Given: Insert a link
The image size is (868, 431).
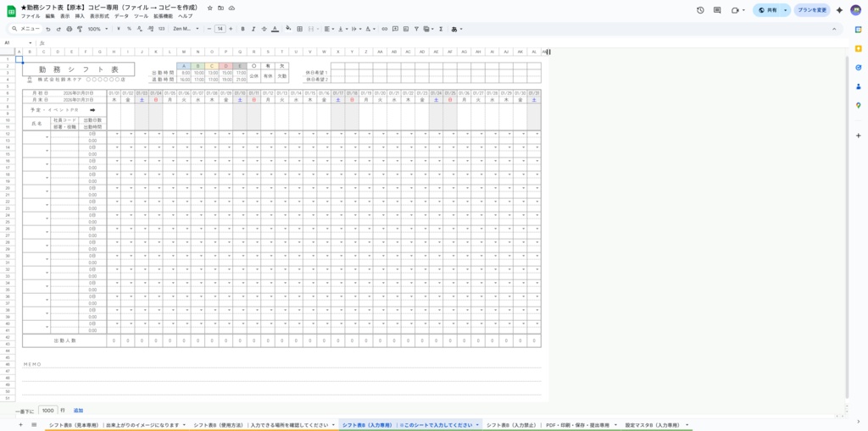Looking at the screenshot, I should (385, 29).
